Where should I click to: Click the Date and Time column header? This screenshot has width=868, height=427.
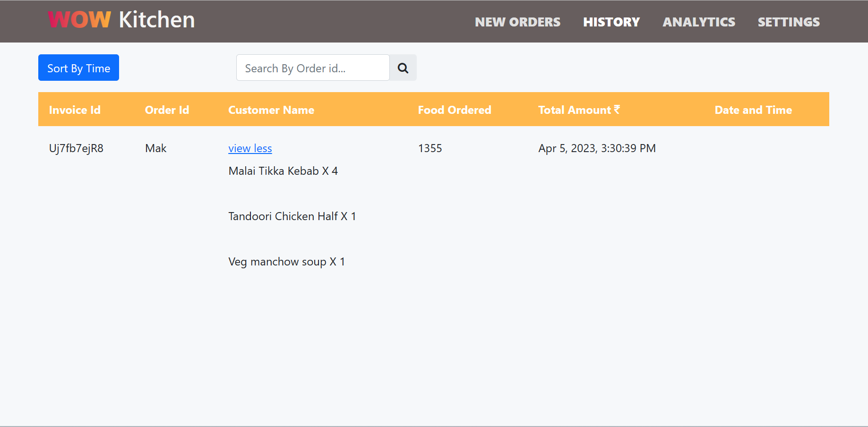[x=753, y=110]
